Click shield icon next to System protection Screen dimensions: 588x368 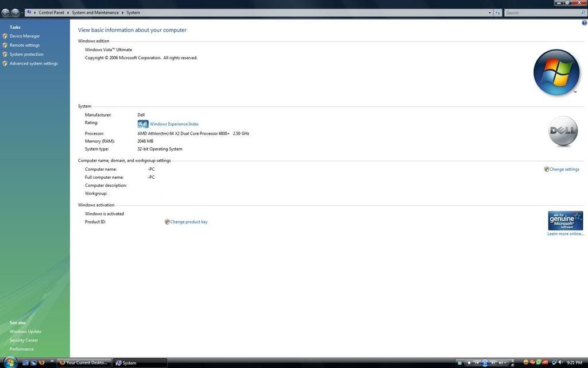click(x=5, y=54)
